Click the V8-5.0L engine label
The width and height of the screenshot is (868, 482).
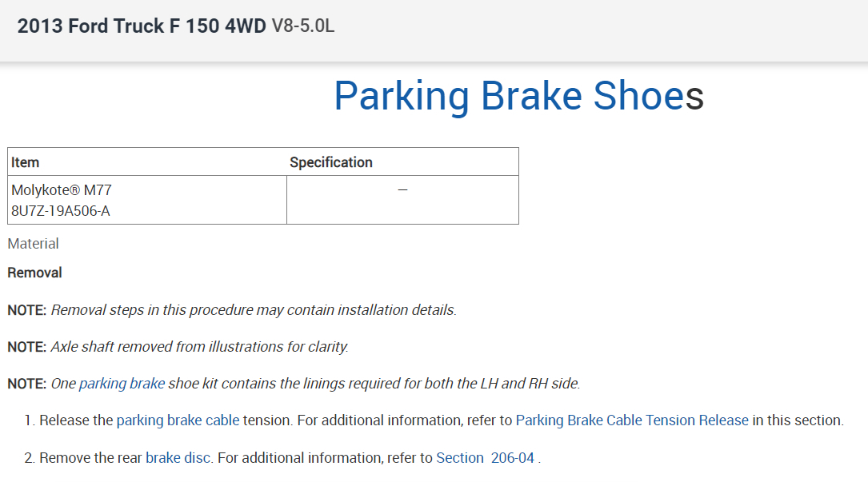click(303, 26)
